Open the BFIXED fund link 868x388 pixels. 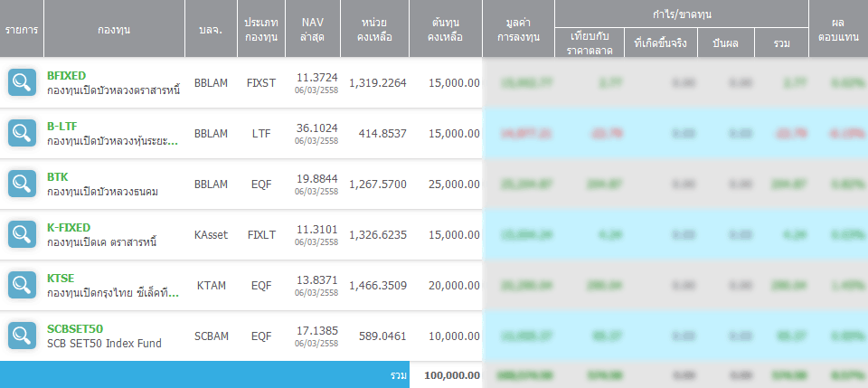point(66,75)
